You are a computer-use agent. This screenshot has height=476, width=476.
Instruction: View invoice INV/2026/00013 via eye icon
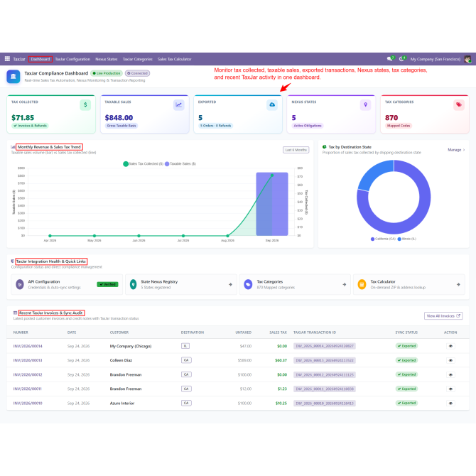(450, 360)
